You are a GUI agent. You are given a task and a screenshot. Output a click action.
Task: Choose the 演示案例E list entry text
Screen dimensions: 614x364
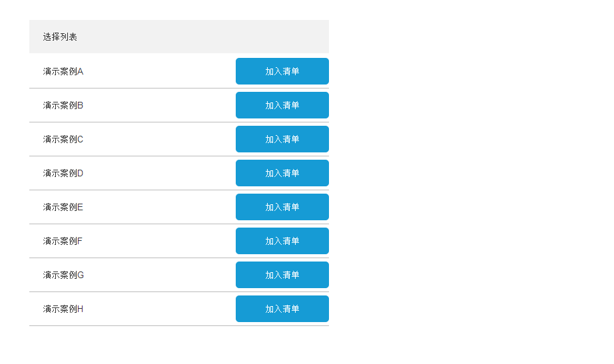click(63, 207)
